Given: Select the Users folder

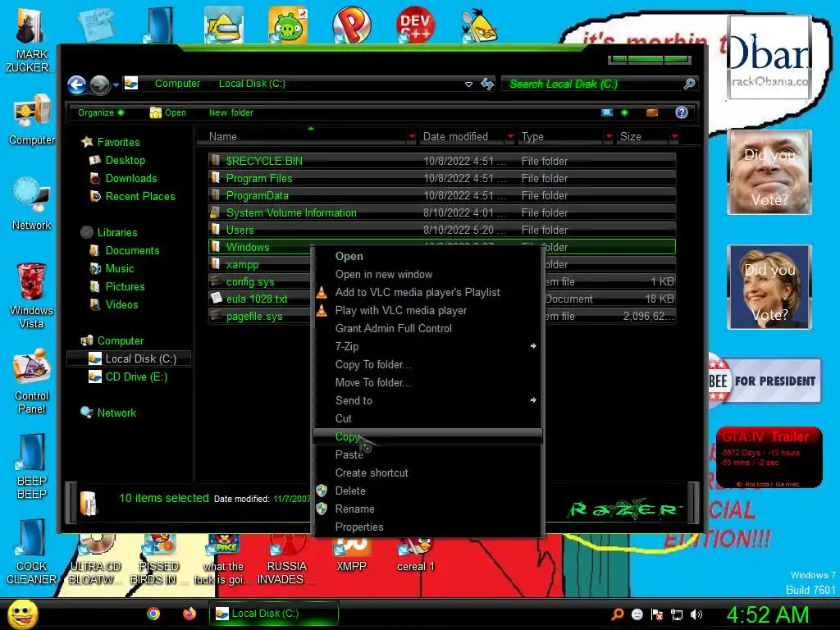Looking at the screenshot, I should point(442,230).
